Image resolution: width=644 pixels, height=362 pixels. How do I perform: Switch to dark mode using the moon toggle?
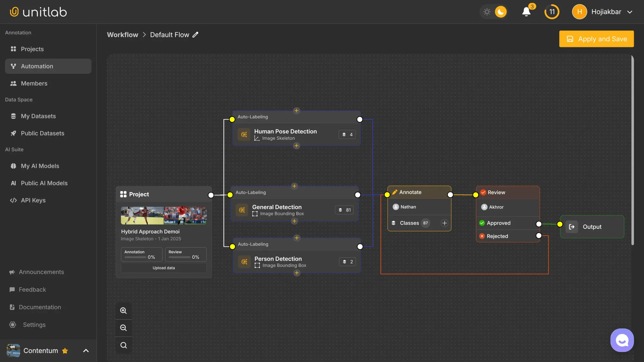pos(500,12)
